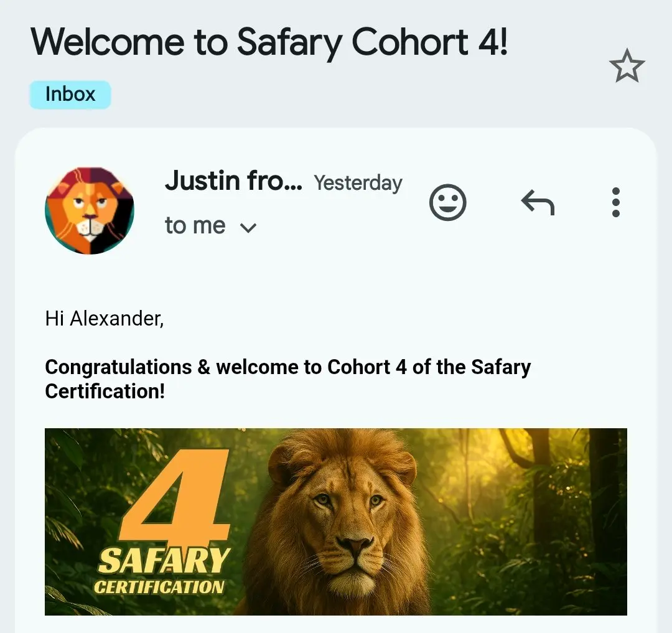Expand recipient details chevron next to "to me"
Screen dimensions: 672x633
click(x=248, y=227)
